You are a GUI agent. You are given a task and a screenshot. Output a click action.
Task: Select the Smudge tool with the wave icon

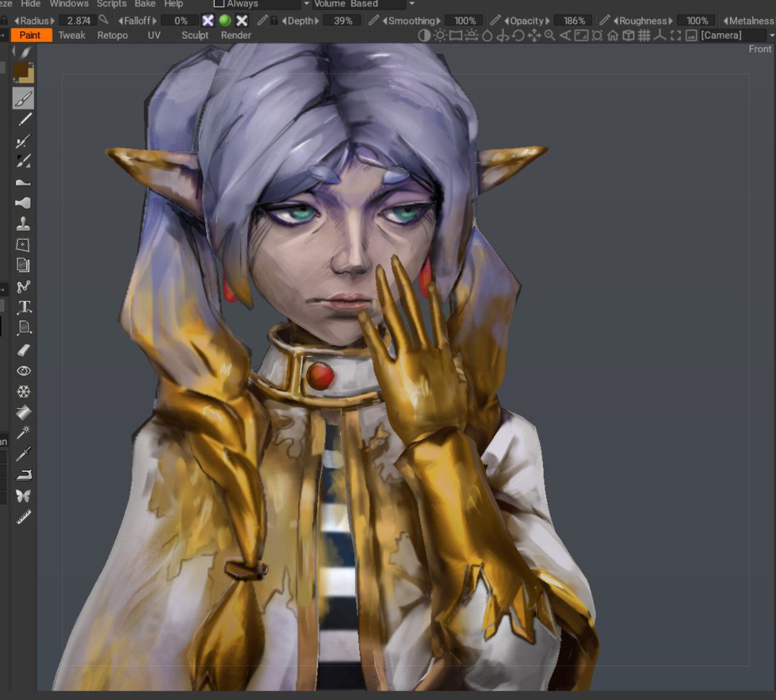pyautogui.click(x=23, y=182)
